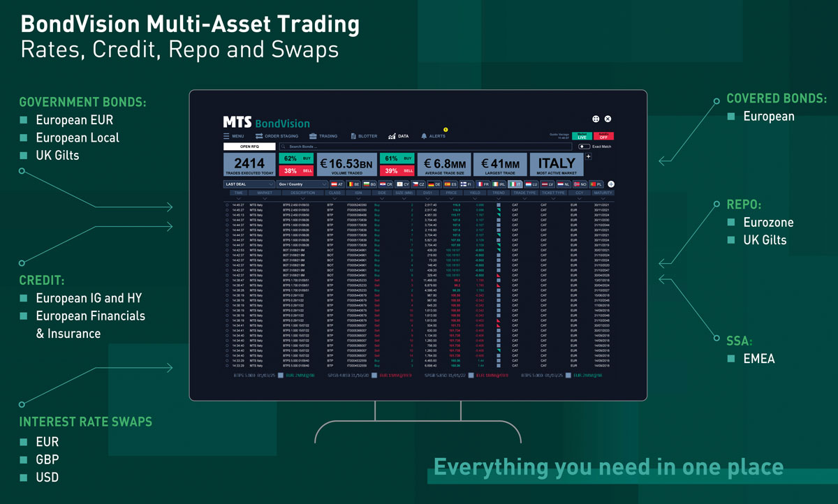Screen dimensions: 838x504
Task: Expand the MATURITY column filter chevron
Action: tap(603, 199)
